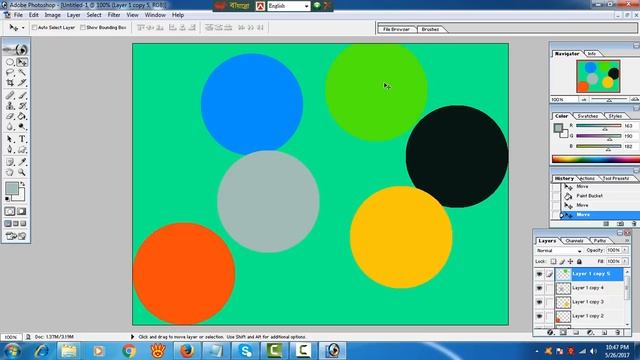This screenshot has height=360, width=640.
Task: Open the Fill slider arrow
Action: coord(625,261)
